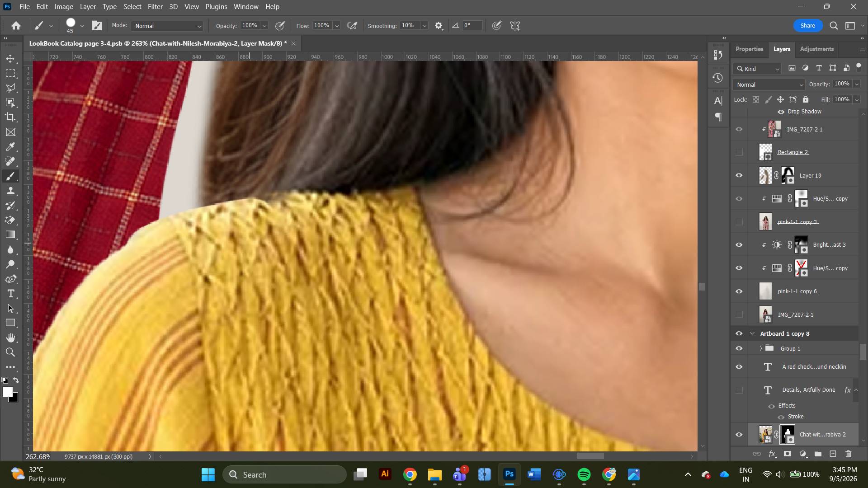This screenshot has height=488, width=868.
Task: Expand the Group 1 folder
Action: (761, 348)
